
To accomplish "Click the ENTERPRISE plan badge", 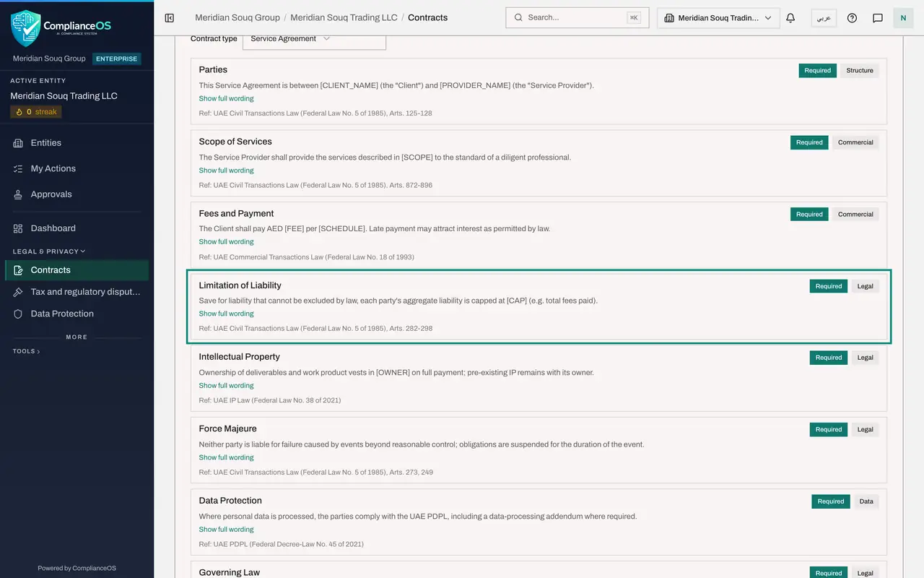I will 116,59.
